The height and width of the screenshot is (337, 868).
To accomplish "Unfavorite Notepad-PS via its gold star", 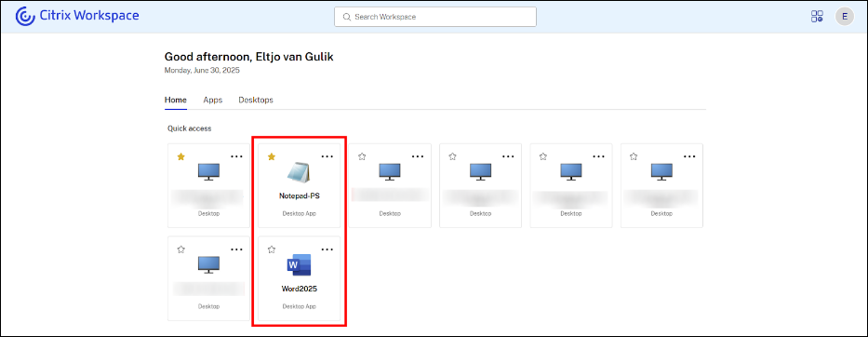I will (x=272, y=156).
